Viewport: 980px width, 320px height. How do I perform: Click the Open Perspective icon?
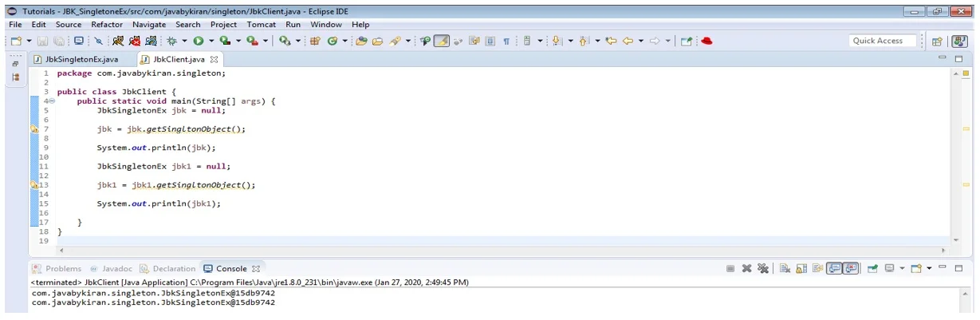click(938, 41)
